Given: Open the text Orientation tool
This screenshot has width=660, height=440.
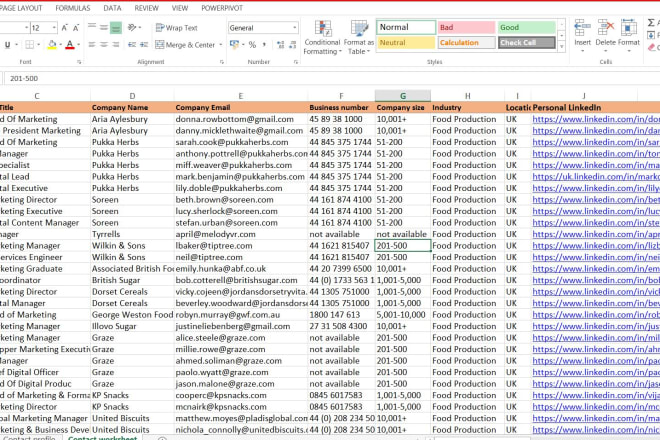Looking at the screenshot, I should coord(133,28).
